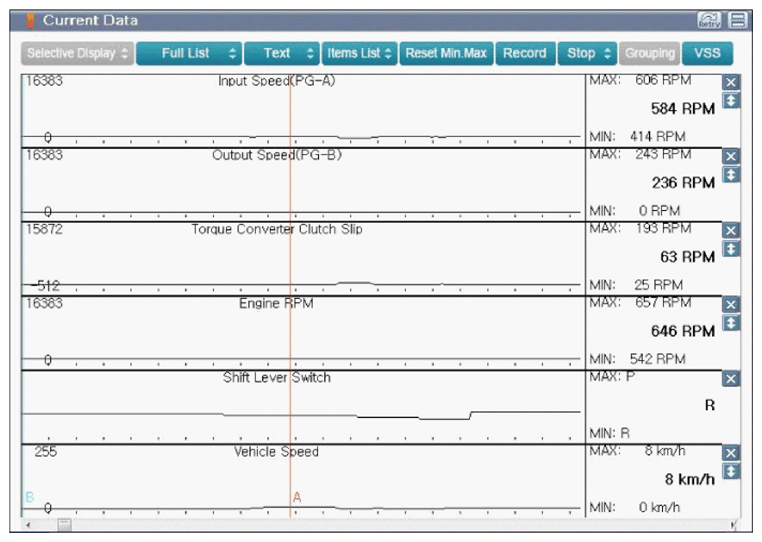
Task: Remove the Vehicle Speed graph row
Action: 730,453
